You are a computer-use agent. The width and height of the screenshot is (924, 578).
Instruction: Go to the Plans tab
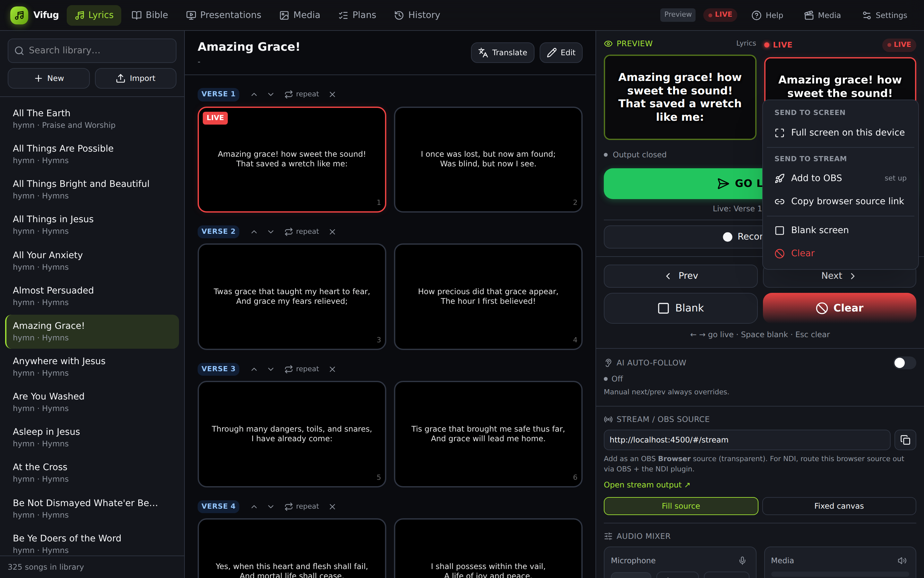click(357, 15)
